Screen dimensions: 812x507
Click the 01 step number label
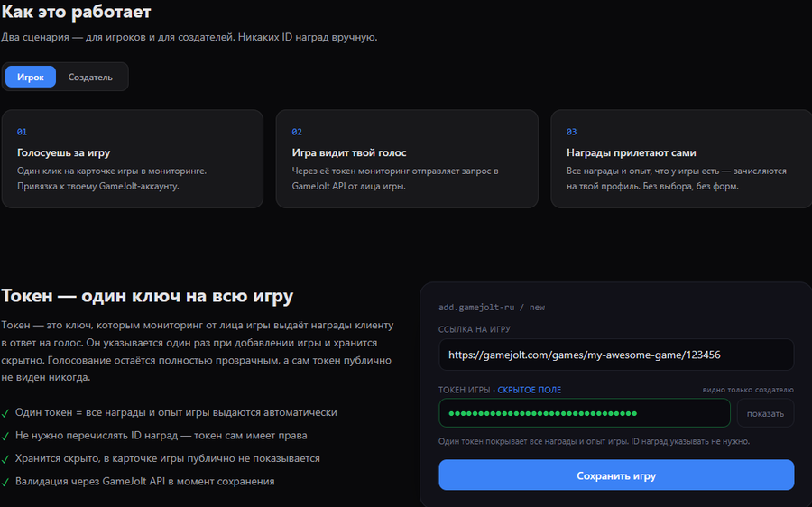tap(22, 132)
